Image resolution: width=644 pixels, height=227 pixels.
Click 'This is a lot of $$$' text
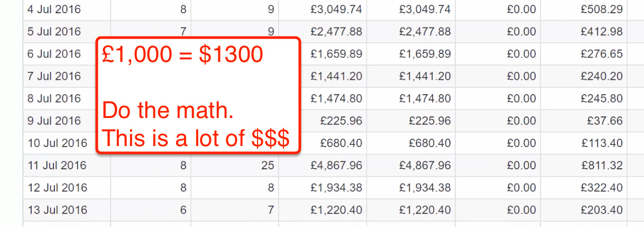pos(196,139)
